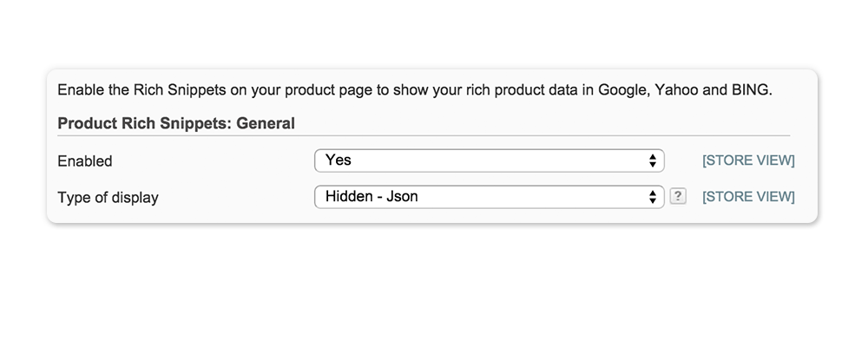
Task: Click the Yes value text
Action: (339, 160)
